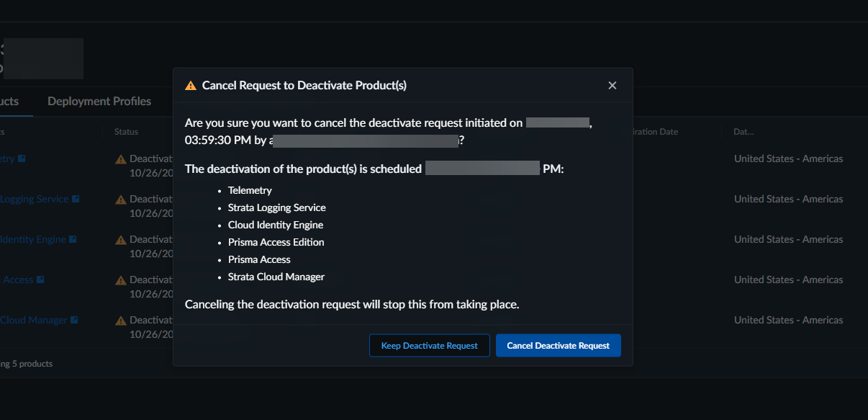
Task: Open the Cloud Manager product link
Action: point(33,321)
